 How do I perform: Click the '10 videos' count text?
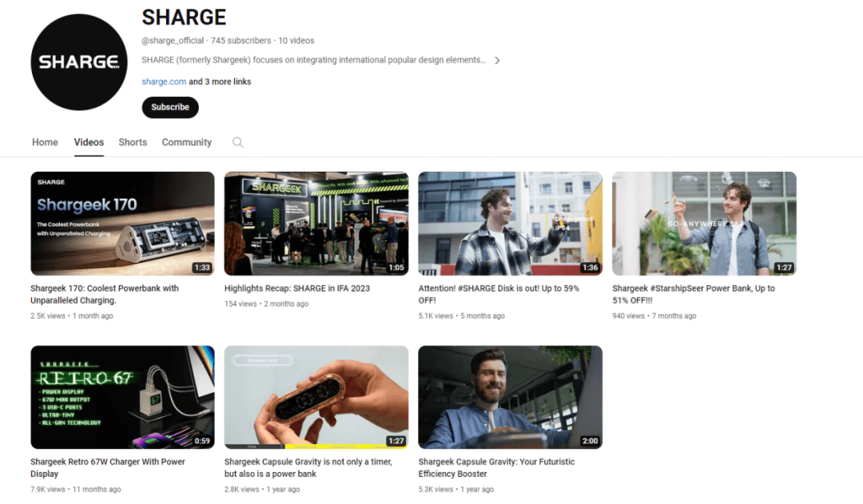[x=296, y=41]
